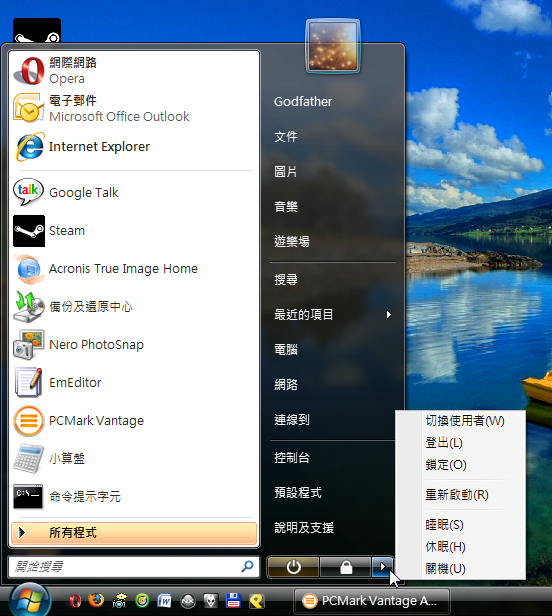The width and height of the screenshot is (552, 616).
Task: Select 關機(U) to shut down
Action: click(x=445, y=568)
